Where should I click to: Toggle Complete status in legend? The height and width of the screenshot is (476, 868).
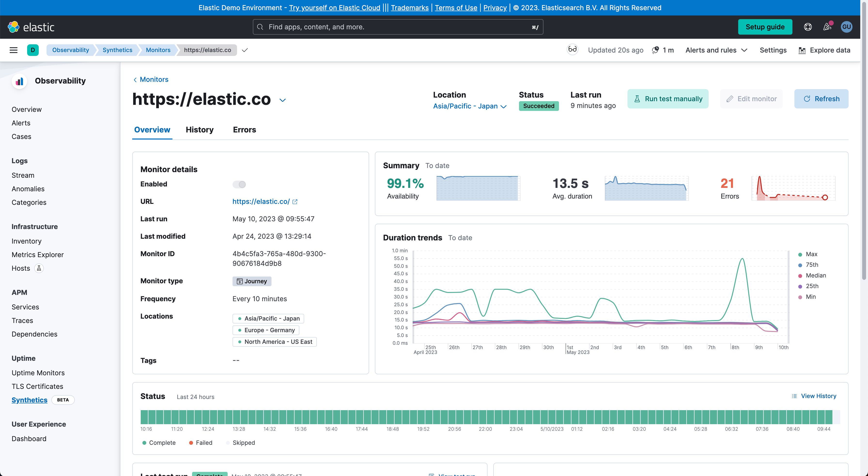click(159, 443)
